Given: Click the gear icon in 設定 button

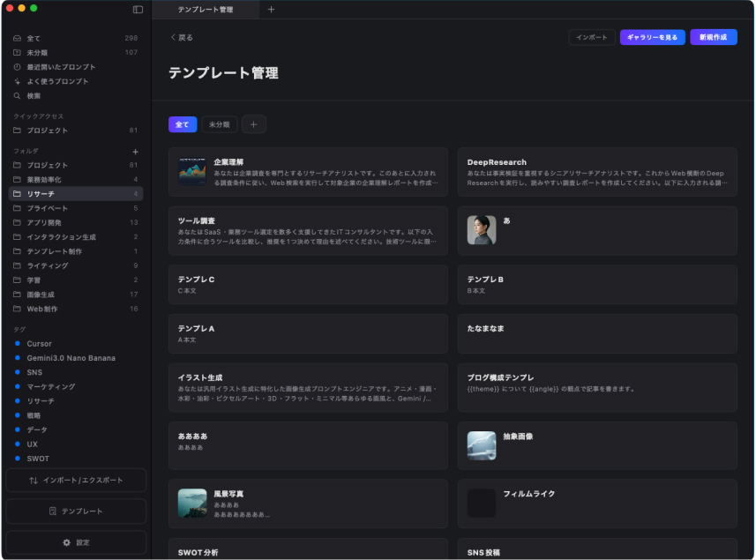Looking at the screenshot, I should tap(66, 542).
